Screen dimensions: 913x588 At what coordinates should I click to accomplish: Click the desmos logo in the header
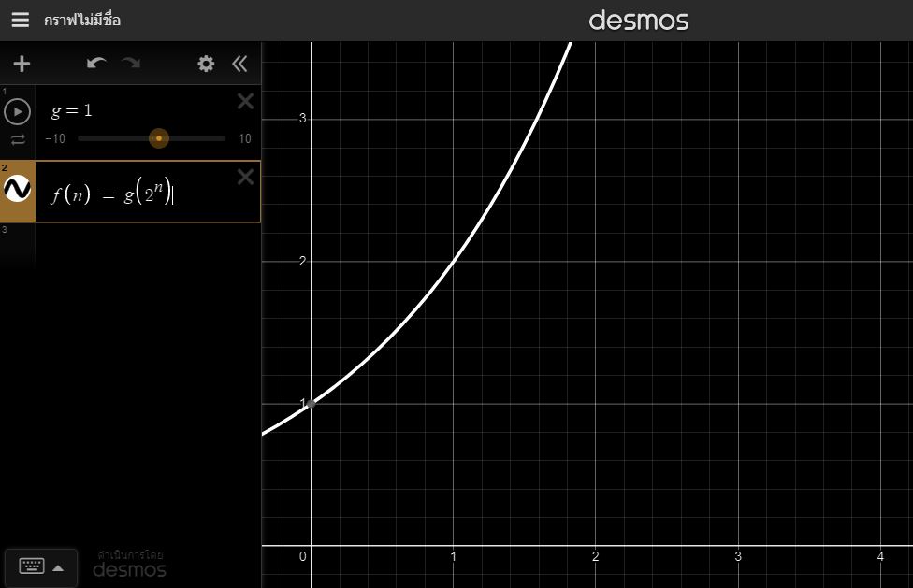click(639, 20)
